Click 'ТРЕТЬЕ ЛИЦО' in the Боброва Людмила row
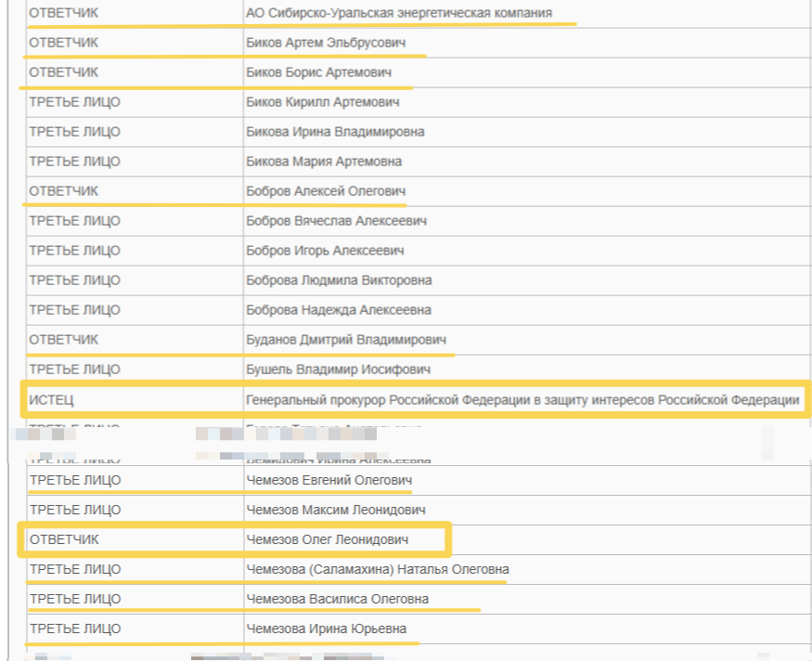The image size is (812, 661). point(74,280)
